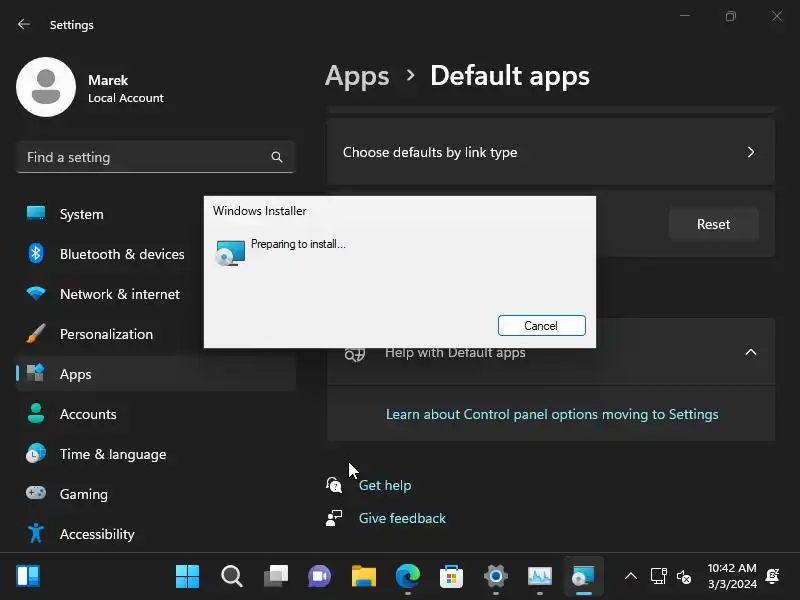Viewport: 800px width, 600px height.
Task: Click the Windows Installer setup icon in dialog
Action: (x=230, y=253)
